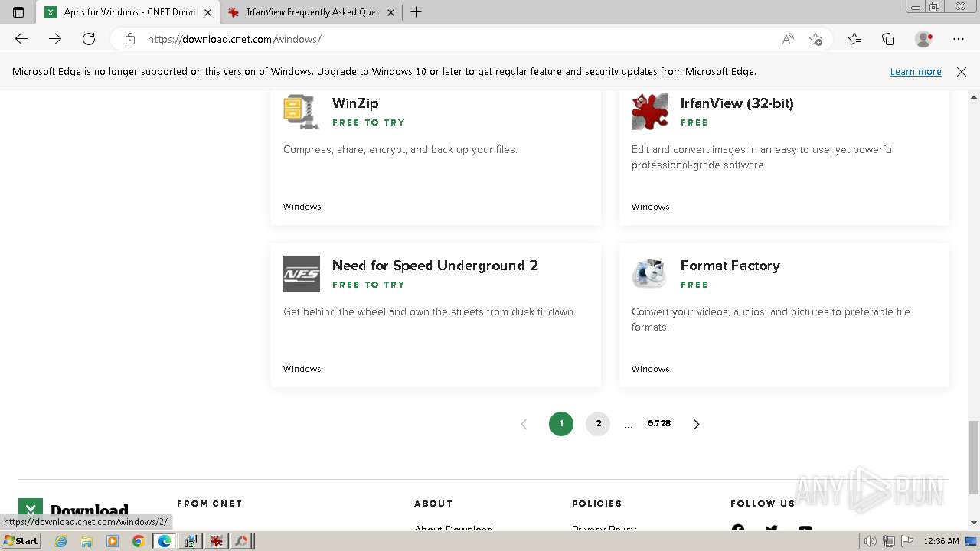Open Microsoft Edge taskbar icon
980x551 pixels.
coord(165,541)
